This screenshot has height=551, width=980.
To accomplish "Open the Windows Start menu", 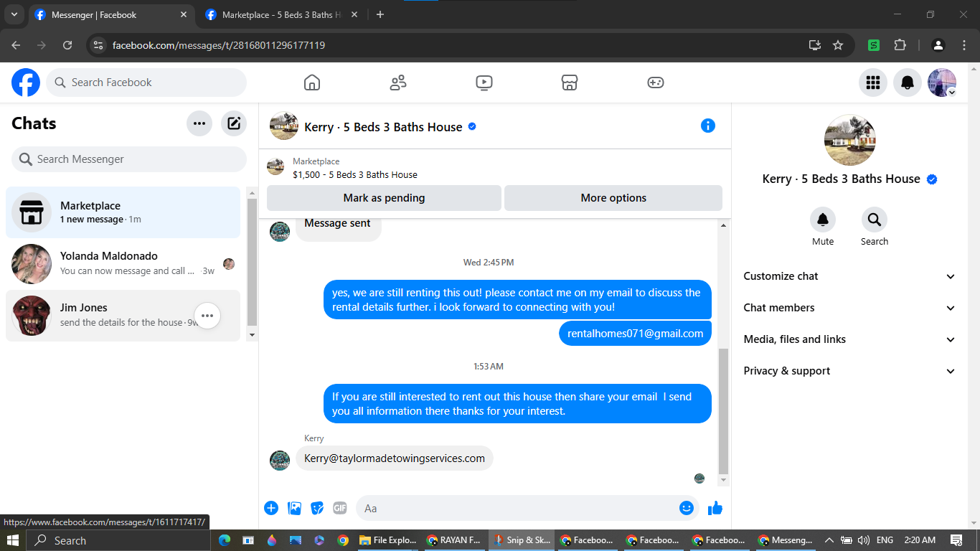I will tap(13, 540).
